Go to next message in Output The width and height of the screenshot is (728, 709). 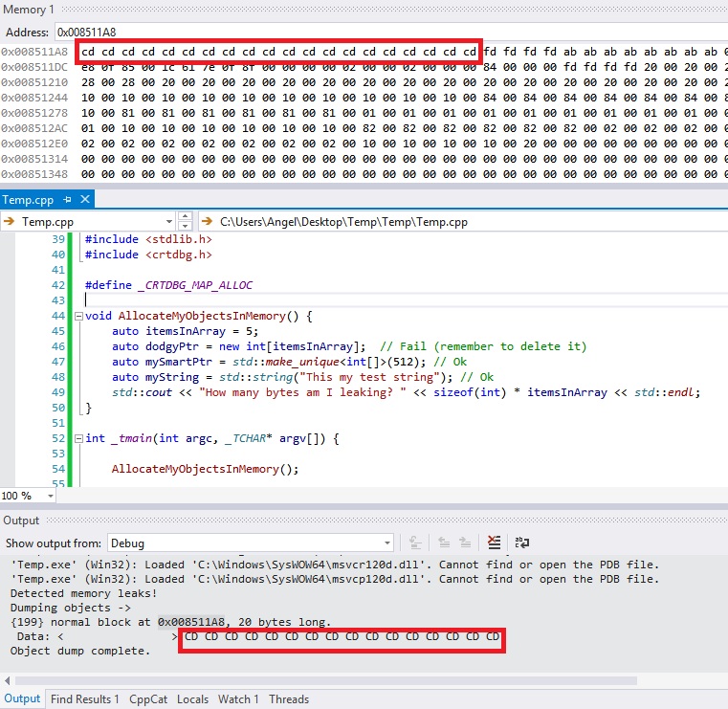[x=465, y=543]
